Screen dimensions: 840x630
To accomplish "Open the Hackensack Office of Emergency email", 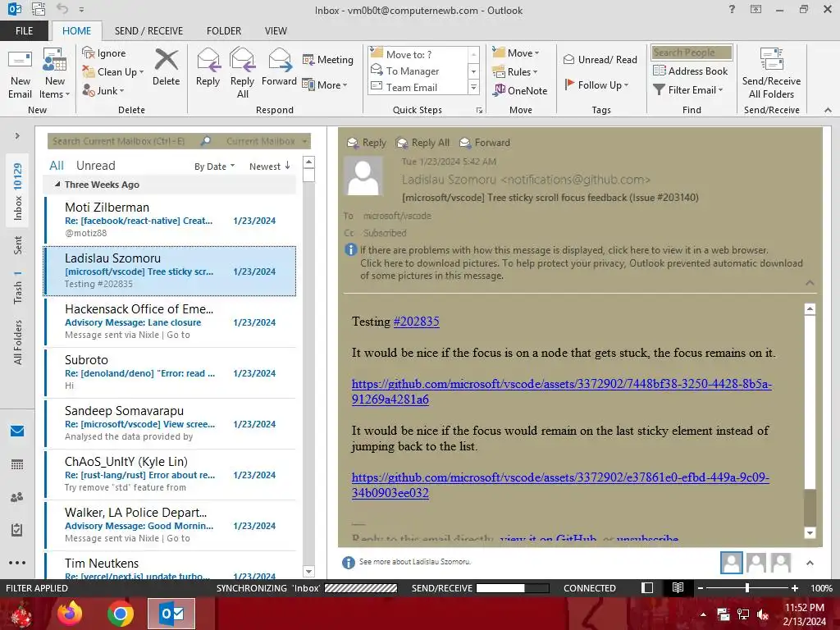I will pyautogui.click(x=170, y=322).
